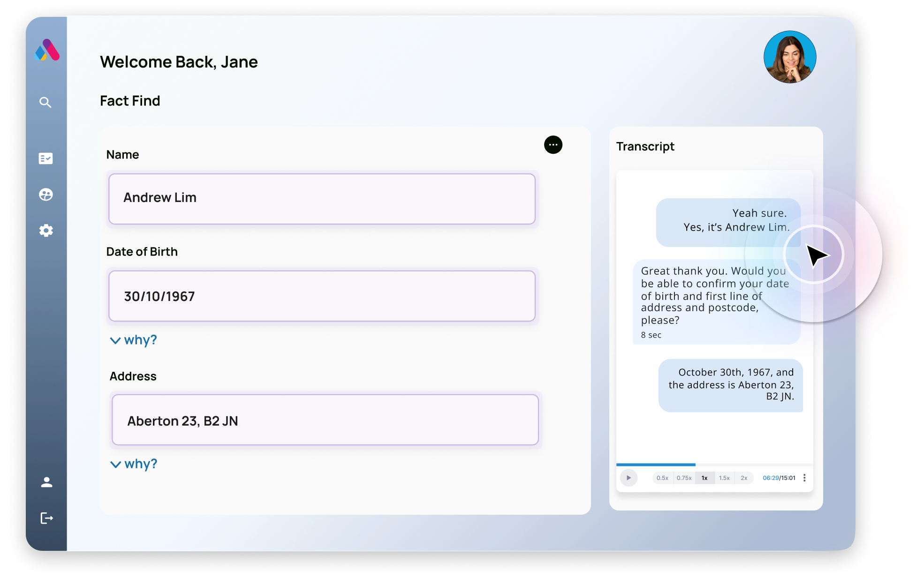The width and height of the screenshot is (924, 578).
Task: Expand the why? under Address
Action: [x=134, y=464]
